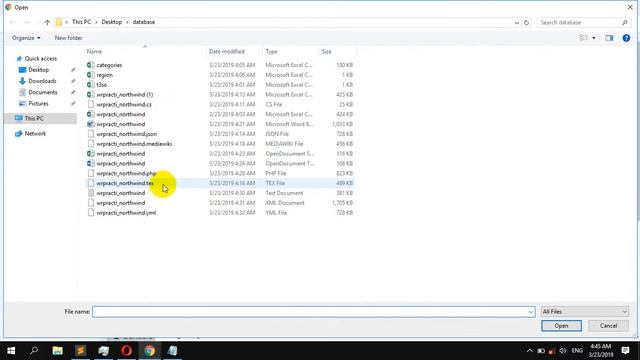Image resolution: width=640 pixels, height=360 pixels.
Task: Select the wrpracti_northwind (1) file
Action: 124,94
